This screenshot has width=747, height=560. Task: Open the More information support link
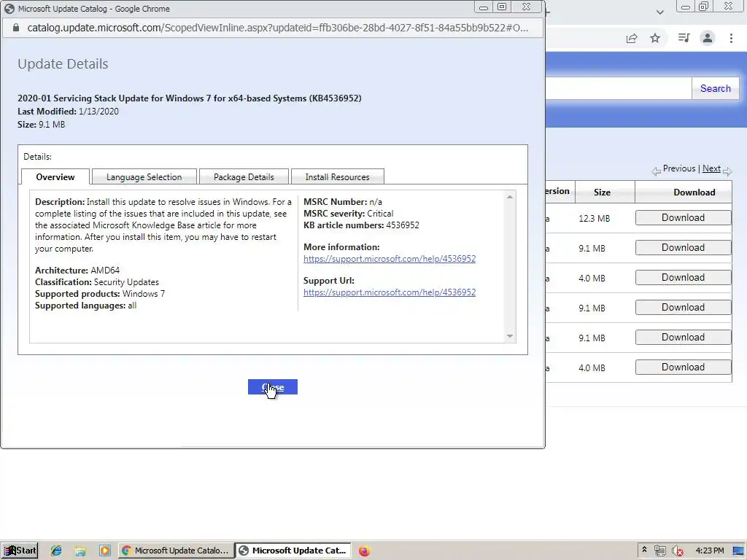[x=390, y=259]
